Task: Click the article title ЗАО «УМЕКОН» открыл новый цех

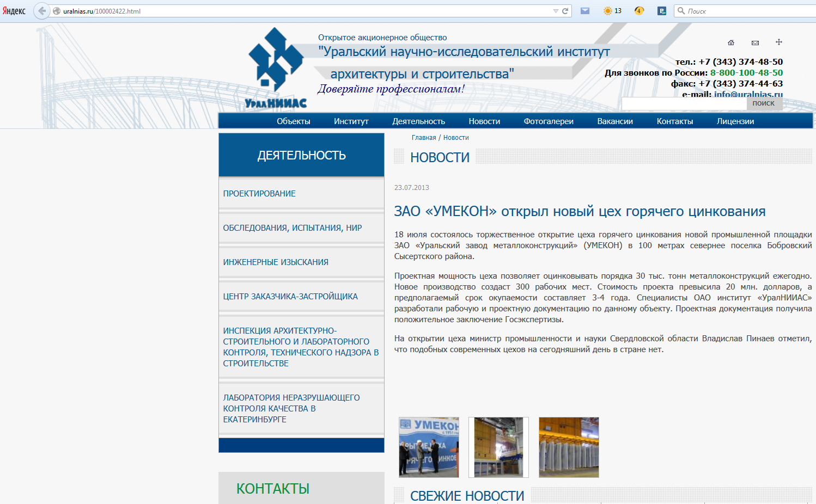Action: tap(580, 211)
